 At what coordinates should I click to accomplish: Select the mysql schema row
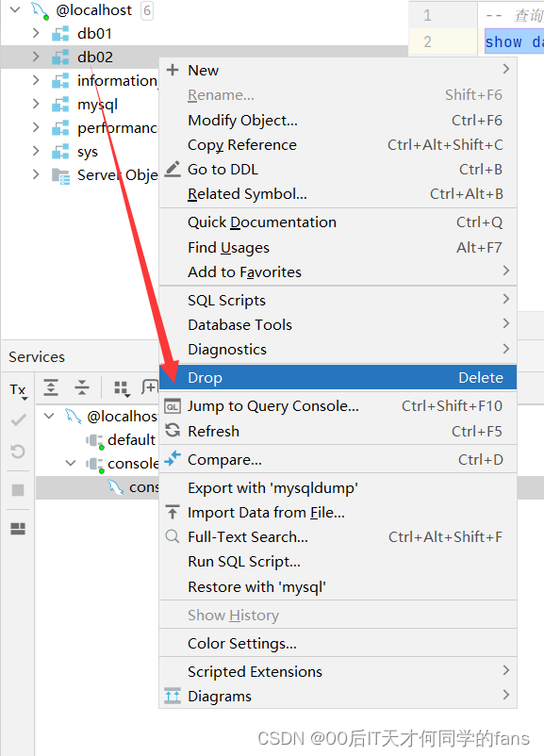(x=79, y=104)
